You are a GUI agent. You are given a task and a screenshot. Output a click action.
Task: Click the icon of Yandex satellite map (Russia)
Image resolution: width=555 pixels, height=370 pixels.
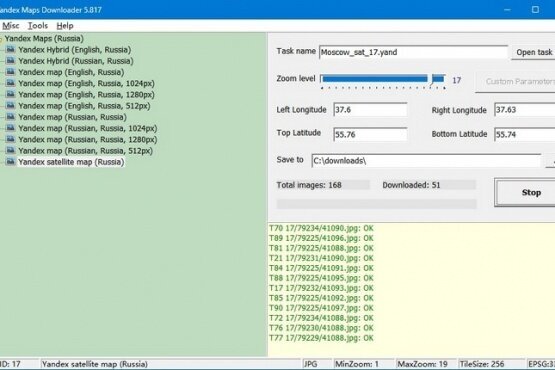(11, 161)
